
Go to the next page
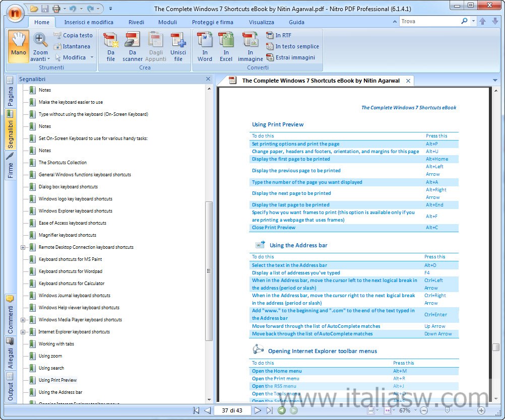point(258,410)
